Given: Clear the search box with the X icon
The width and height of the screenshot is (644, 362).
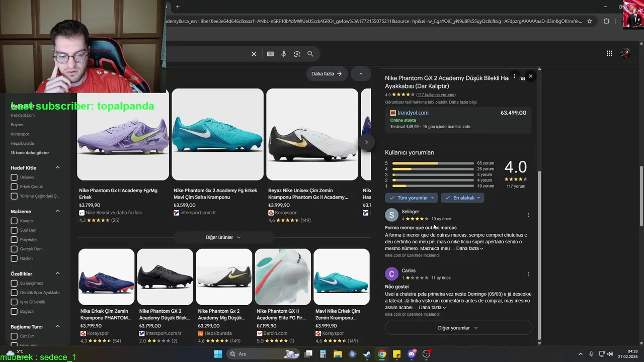Looking at the screenshot, I should click(x=254, y=54).
